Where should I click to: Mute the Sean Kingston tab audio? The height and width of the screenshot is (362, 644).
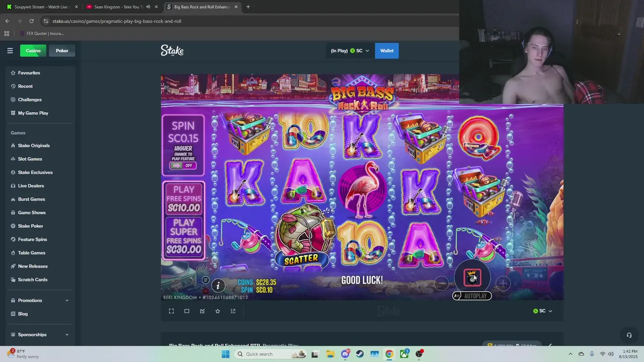click(x=148, y=7)
